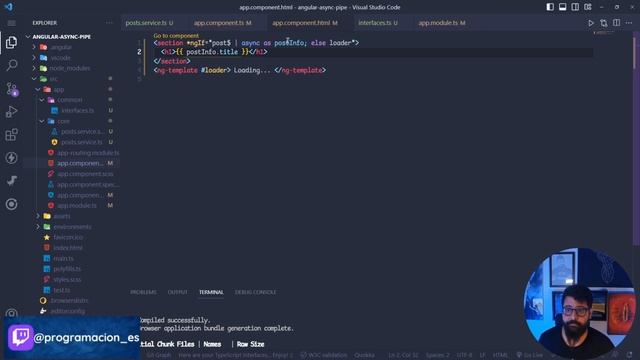Expand the .vscode folder

coord(34,58)
